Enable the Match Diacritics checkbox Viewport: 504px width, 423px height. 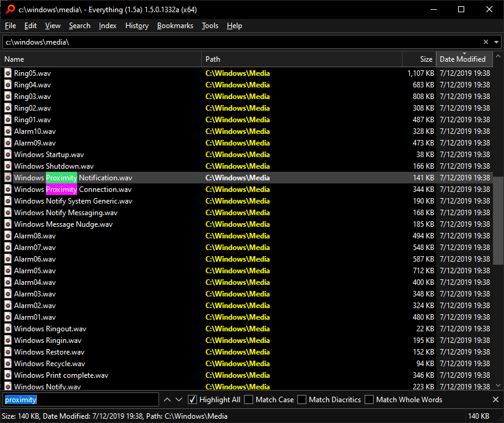(x=302, y=400)
